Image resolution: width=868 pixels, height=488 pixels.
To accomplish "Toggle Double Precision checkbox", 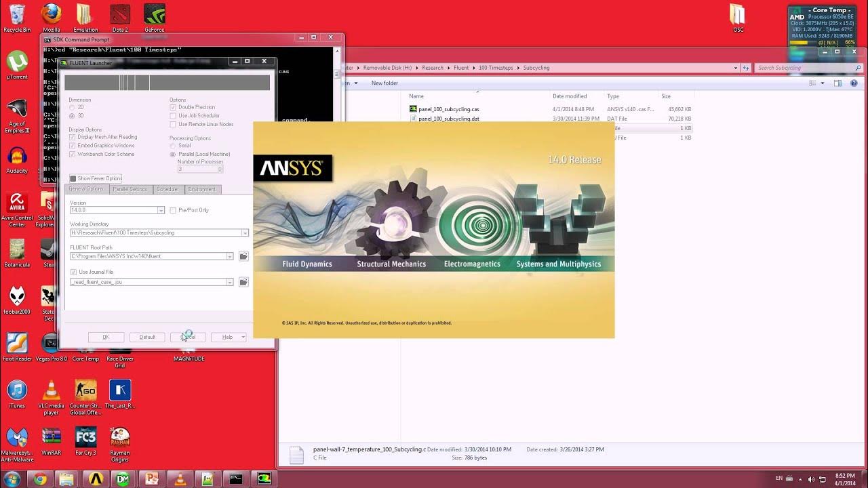I will [x=173, y=107].
